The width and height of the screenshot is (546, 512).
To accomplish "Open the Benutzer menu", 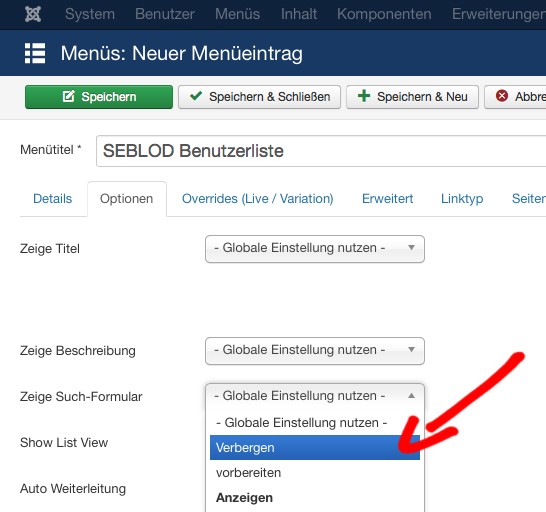I will [165, 14].
